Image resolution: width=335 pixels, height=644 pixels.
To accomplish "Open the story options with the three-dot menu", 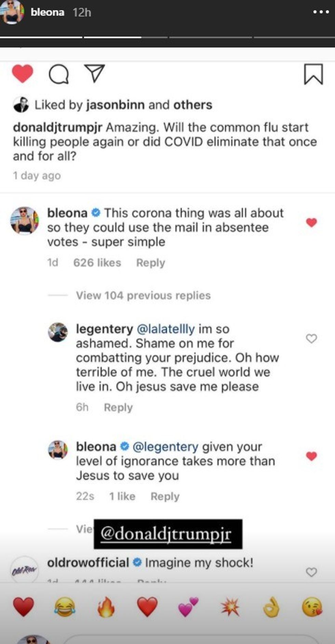I will (x=322, y=12).
